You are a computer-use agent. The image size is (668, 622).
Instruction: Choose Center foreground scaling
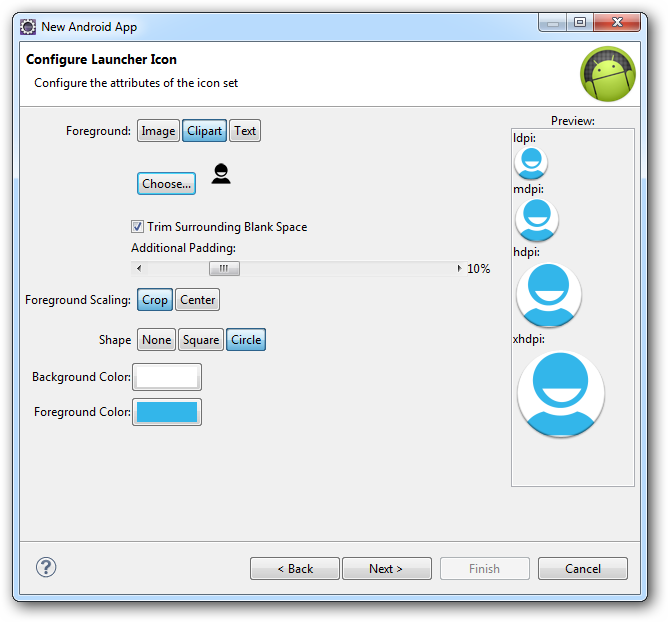[x=198, y=299]
